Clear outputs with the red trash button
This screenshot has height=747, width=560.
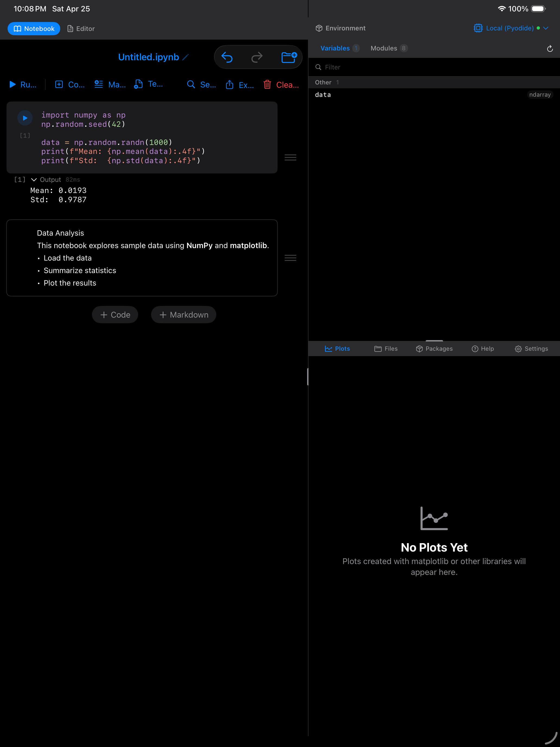(x=281, y=84)
